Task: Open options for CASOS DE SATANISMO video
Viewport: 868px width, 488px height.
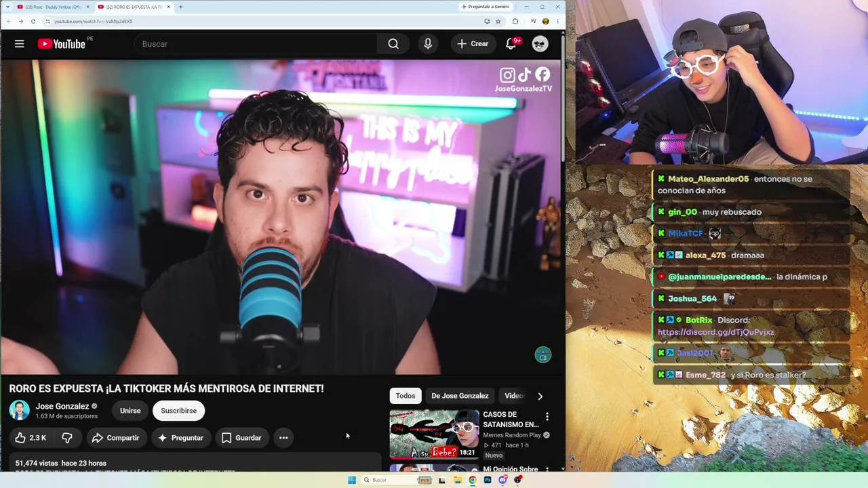Action: 547,416
